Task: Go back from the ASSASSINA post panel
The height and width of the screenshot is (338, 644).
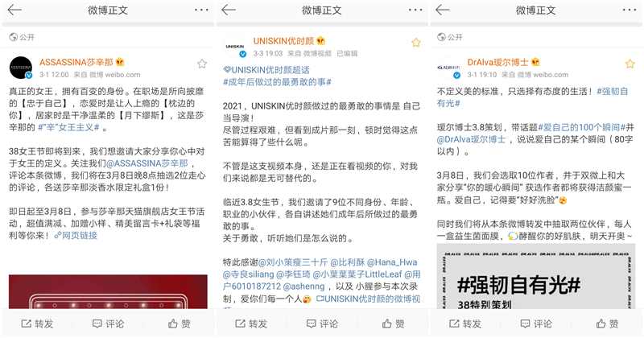Action: pyautogui.click(x=14, y=10)
